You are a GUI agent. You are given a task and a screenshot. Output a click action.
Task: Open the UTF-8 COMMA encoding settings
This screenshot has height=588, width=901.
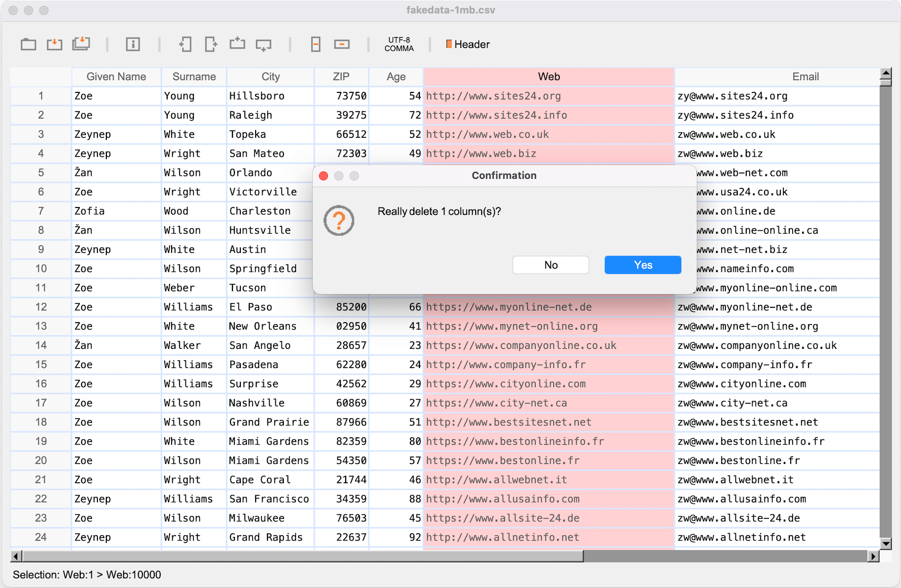[399, 44]
